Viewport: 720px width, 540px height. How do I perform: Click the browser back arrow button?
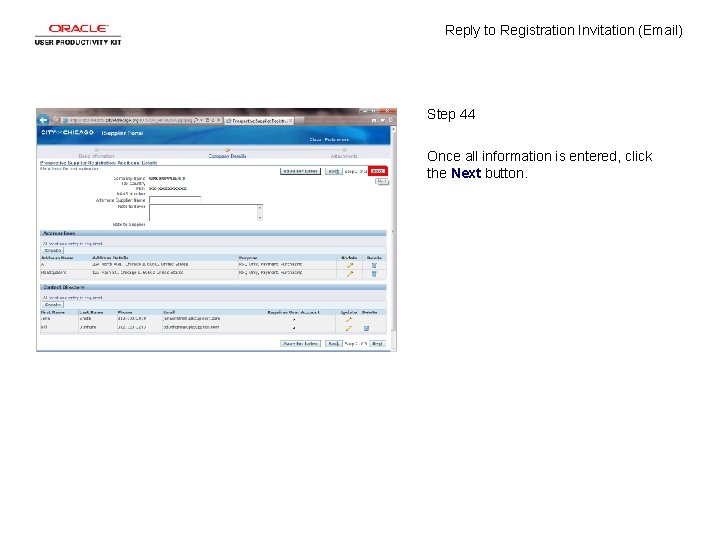coord(43,120)
